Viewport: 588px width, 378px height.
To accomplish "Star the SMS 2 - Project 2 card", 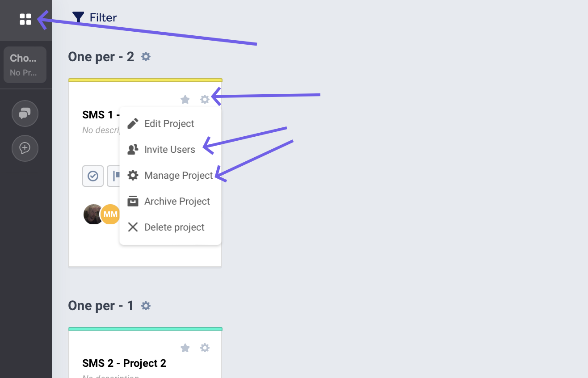I will 185,348.
